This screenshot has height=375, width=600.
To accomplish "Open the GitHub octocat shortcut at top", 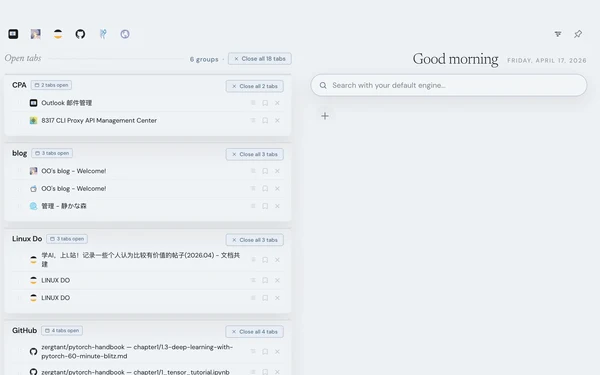I will pyautogui.click(x=80, y=34).
